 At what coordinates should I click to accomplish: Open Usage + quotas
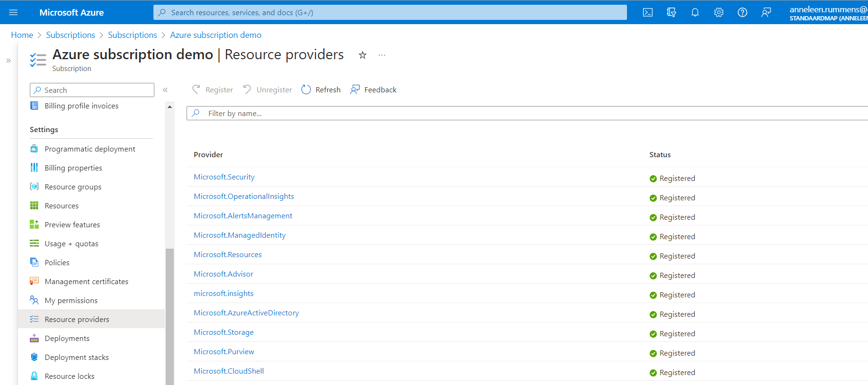72,243
